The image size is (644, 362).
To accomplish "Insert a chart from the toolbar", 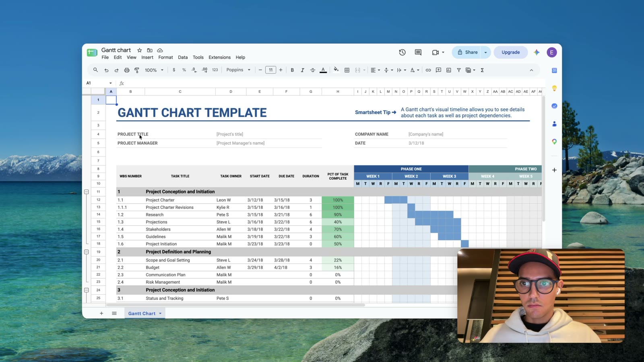I will coord(449,70).
